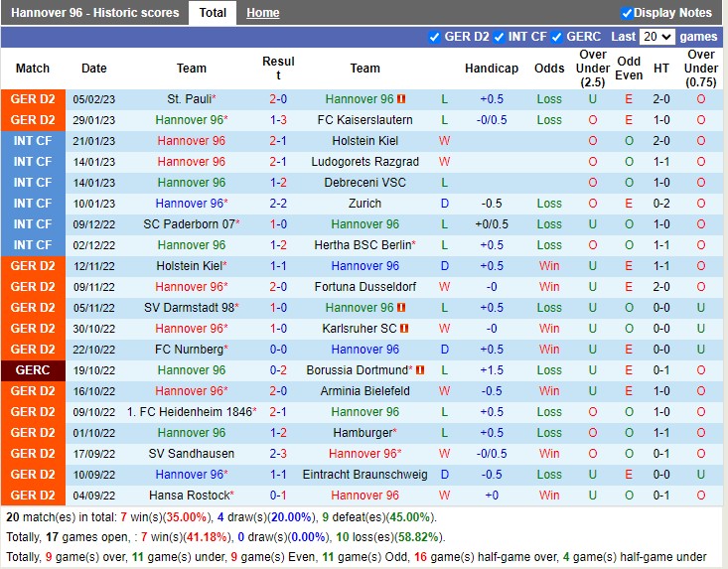Click the 2-2 result versus Zurich
Screen dimensions: 728x569
click(278, 204)
